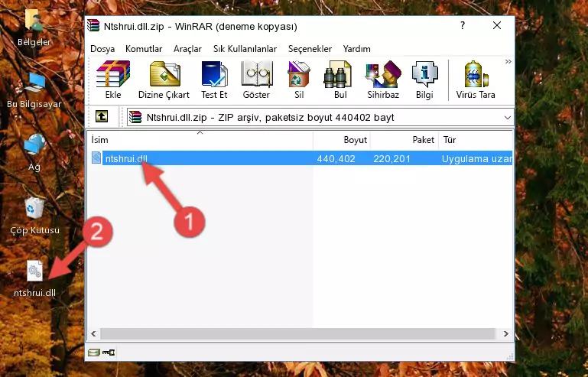The image size is (588, 377).
Task: Open the Sık Kullanılanlar menu
Action: pos(245,49)
